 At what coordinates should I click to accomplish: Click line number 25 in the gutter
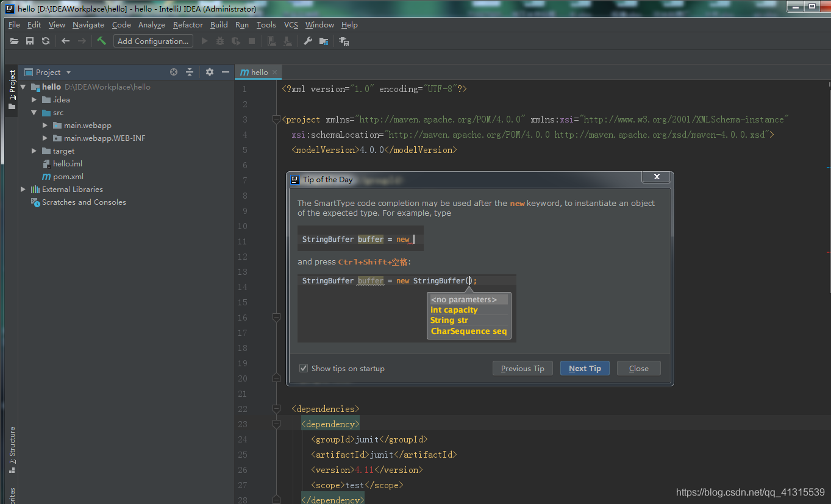[x=243, y=455]
